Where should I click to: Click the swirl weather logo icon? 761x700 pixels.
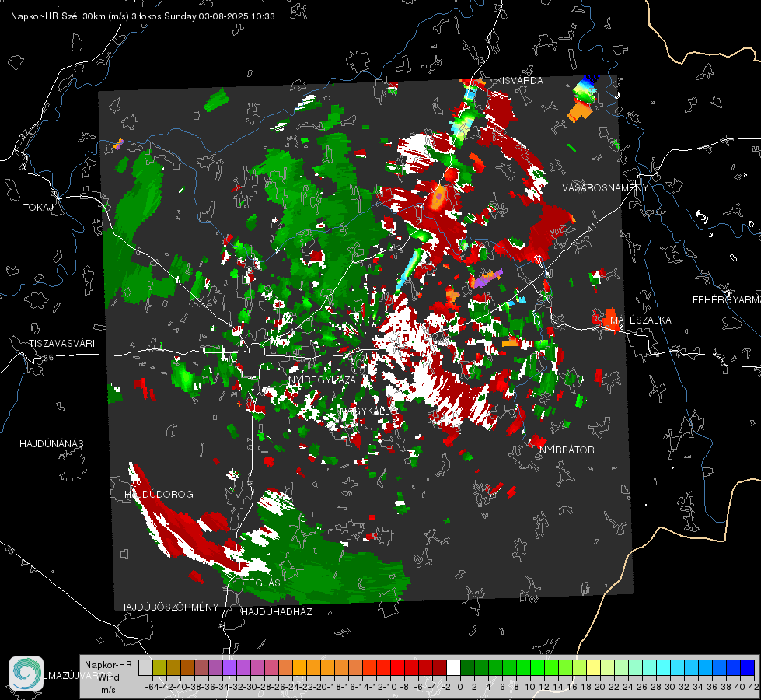(26, 674)
